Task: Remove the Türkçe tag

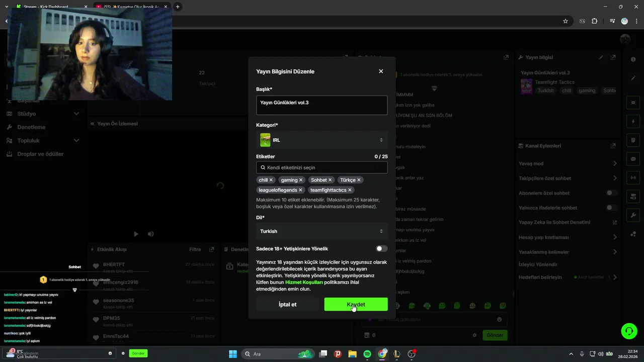Action: (x=359, y=180)
